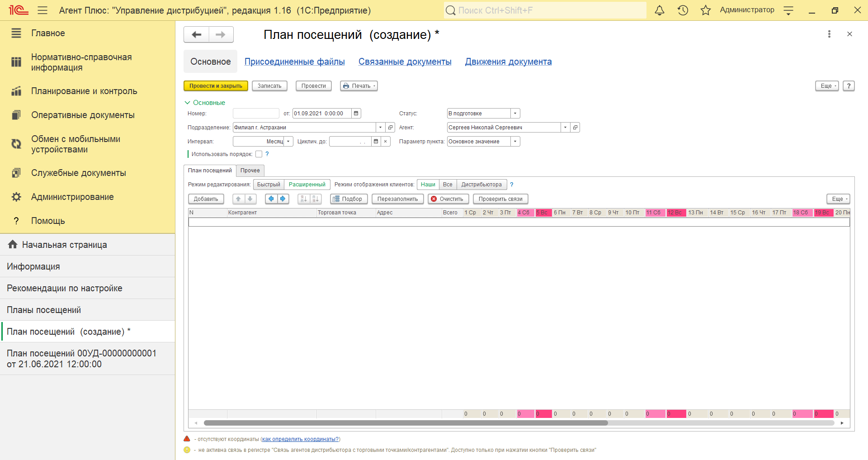Click the Подбор button
This screenshot has height=460, width=868.
coord(349,199)
